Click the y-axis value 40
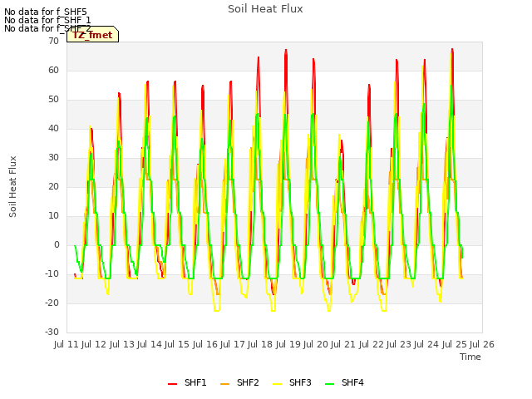This screenshot has height=399, width=532. click(53, 128)
